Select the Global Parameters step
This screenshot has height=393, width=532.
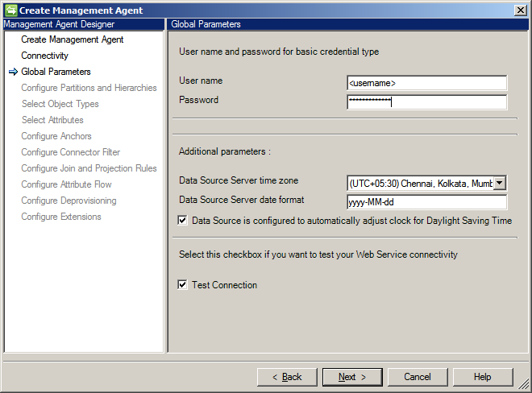pos(56,72)
